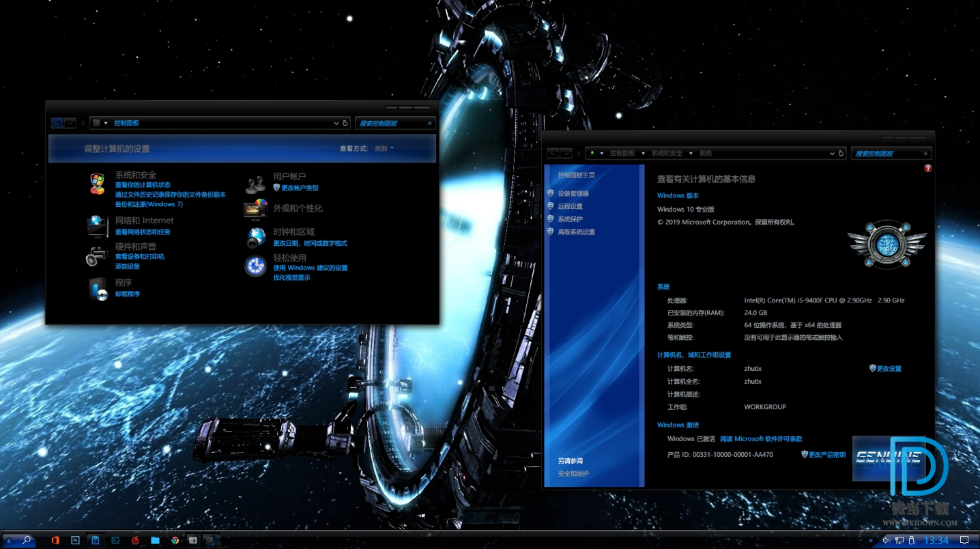Open recent locations in 系统 window

579,153
